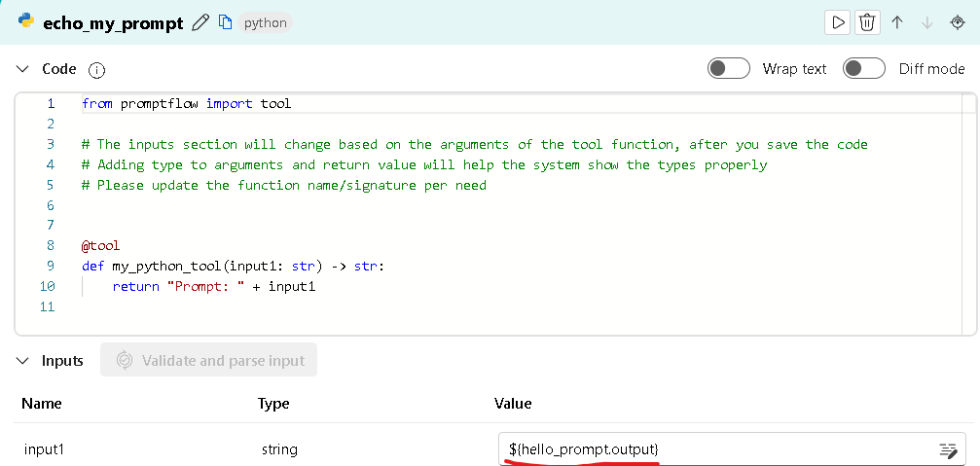Click the python language tag
The height and width of the screenshot is (466, 980).
click(266, 22)
